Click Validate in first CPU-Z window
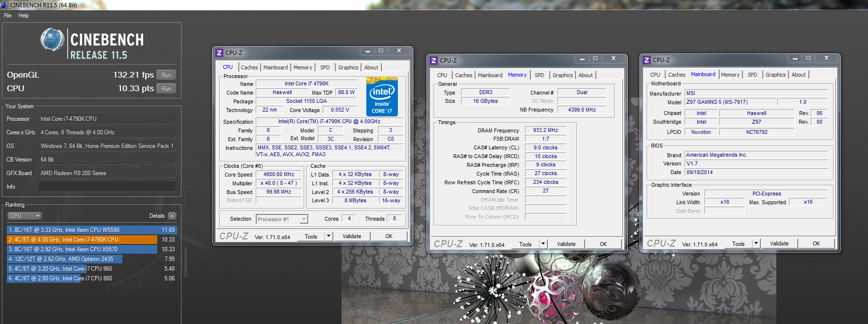 [352, 237]
